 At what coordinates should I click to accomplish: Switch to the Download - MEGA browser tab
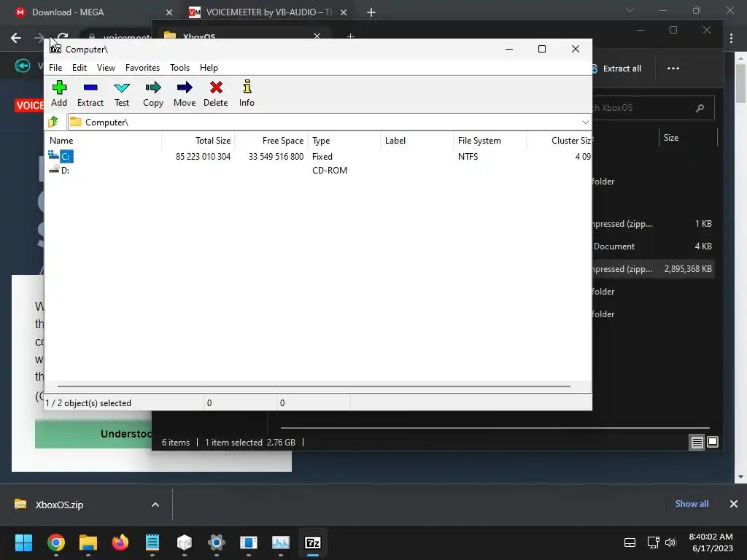coord(90,12)
